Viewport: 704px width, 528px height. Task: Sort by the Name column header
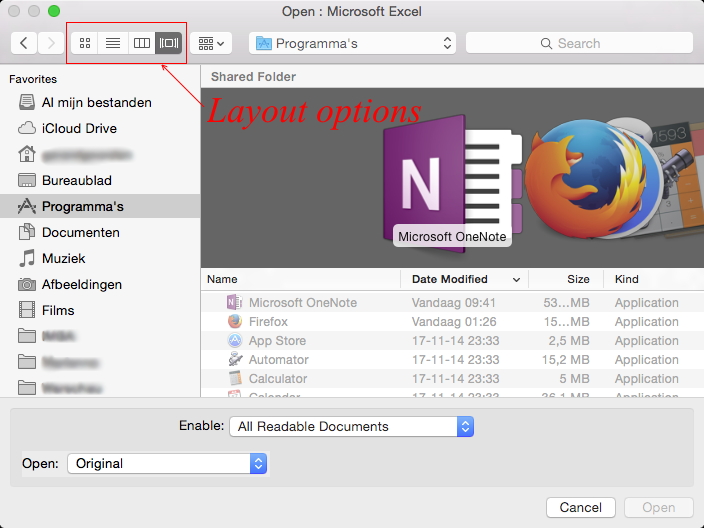coord(300,279)
